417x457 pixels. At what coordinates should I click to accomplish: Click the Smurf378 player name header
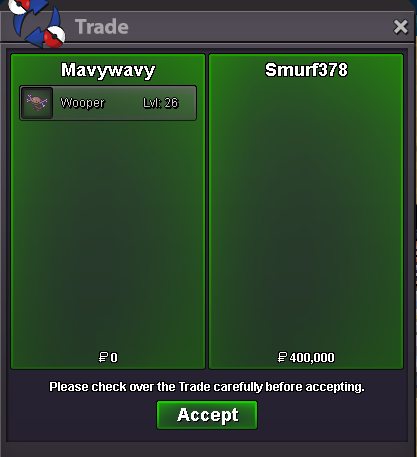tap(306, 70)
